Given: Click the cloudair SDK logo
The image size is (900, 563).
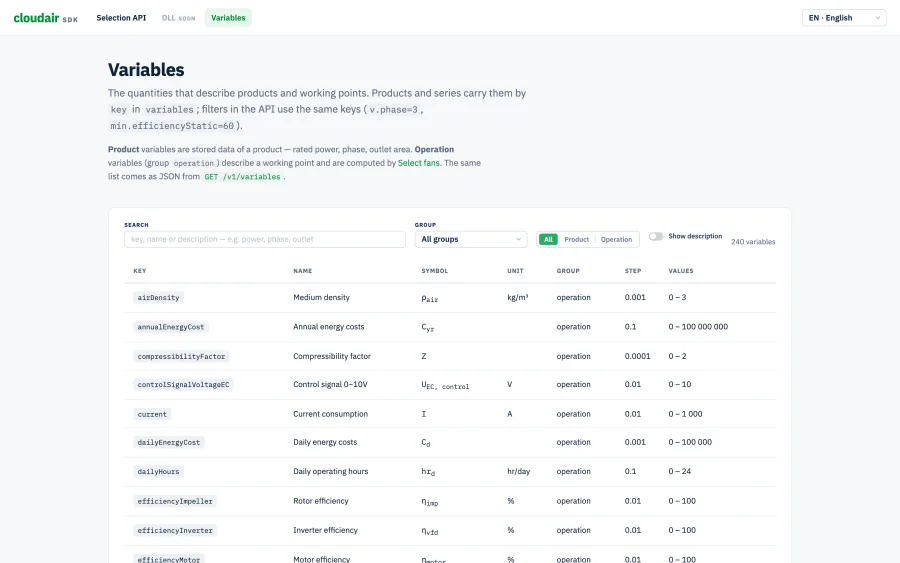Looking at the screenshot, I should 45,18.
